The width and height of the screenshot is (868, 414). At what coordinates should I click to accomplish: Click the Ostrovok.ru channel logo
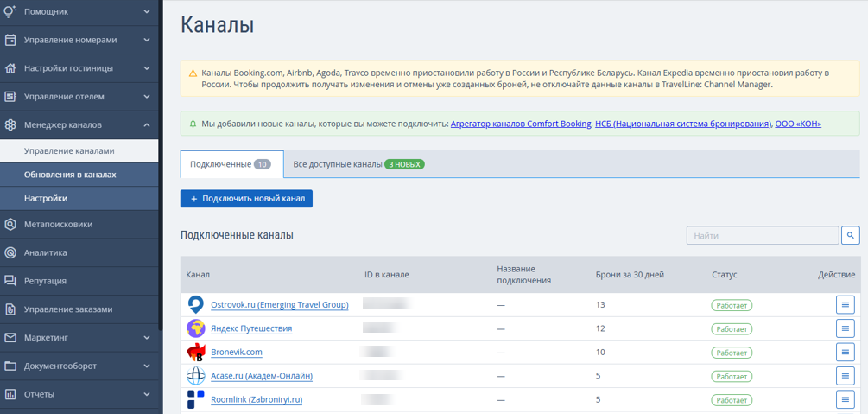(x=196, y=305)
